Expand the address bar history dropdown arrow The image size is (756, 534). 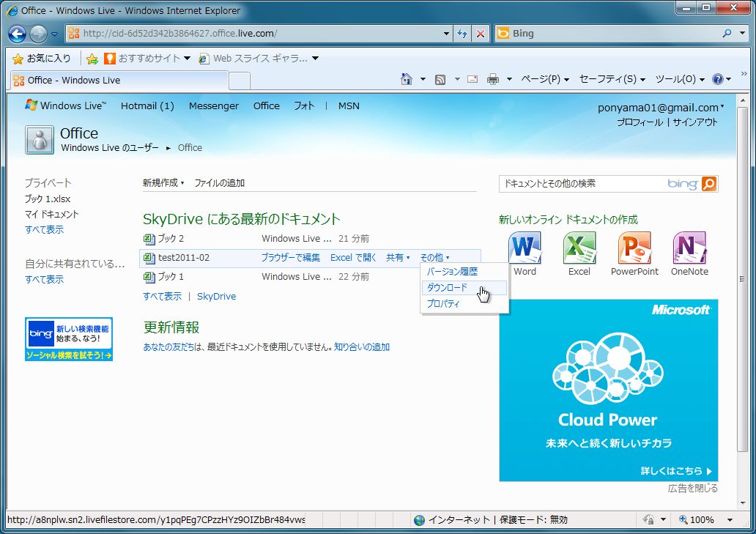[x=446, y=33]
